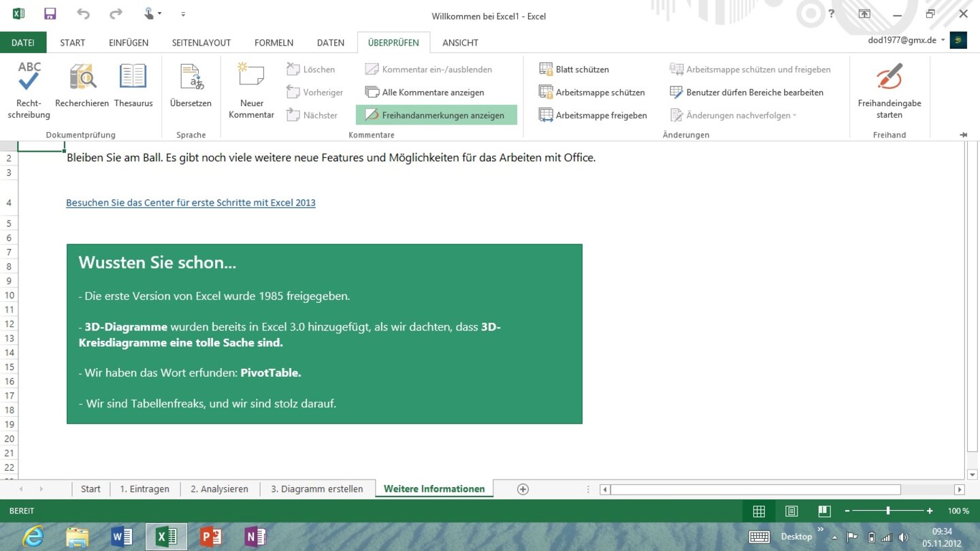Click the horizontal scrollbar thumb
The width and height of the screenshot is (980, 551).
coord(755,489)
